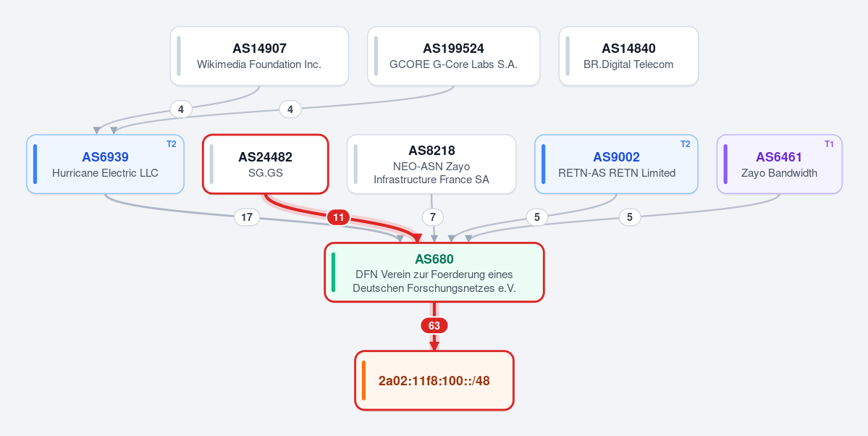Click the AS8218 NEO-ASN Zayo node
Screen dimensions: 868x436
[431, 164]
